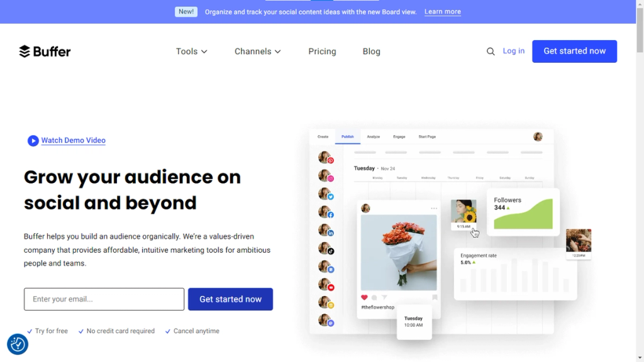This screenshot has height=362, width=644.
Task: Open the three-dot menu on flower post
Action: coord(434,209)
